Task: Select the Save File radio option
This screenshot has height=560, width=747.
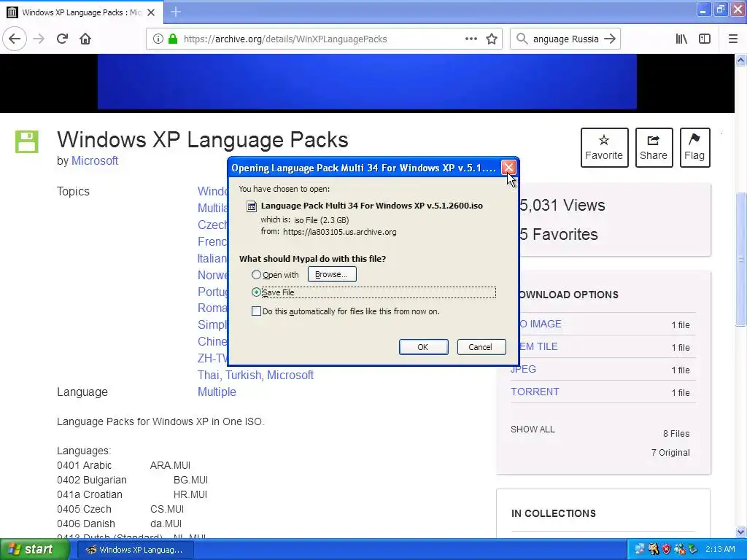Action: [x=256, y=292]
